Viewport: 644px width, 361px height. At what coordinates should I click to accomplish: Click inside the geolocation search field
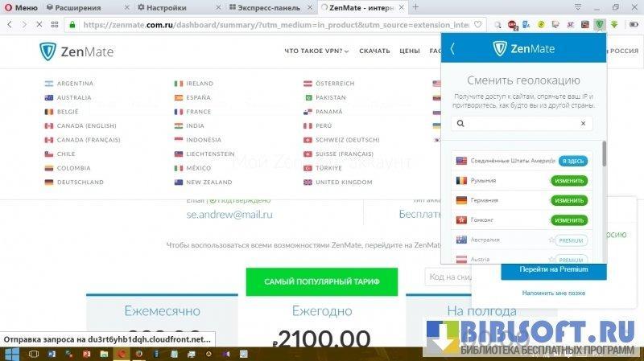pyautogui.click(x=522, y=123)
